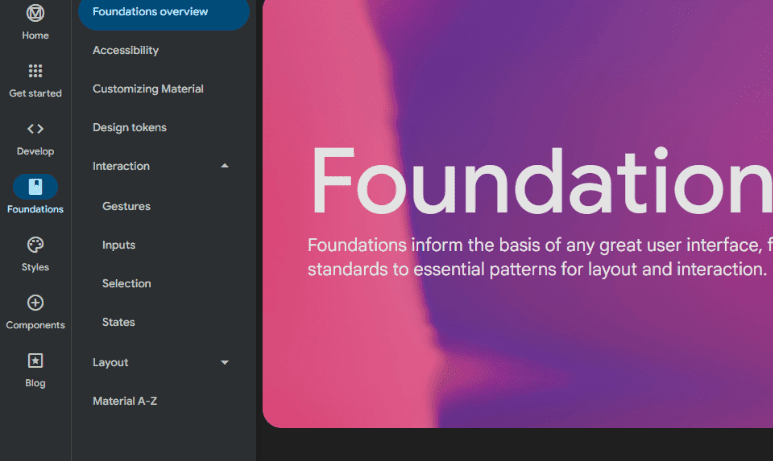The height and width of the screenshot is (461, 773).
Task: Open the States subpage
Action: [x=118, y=322]
